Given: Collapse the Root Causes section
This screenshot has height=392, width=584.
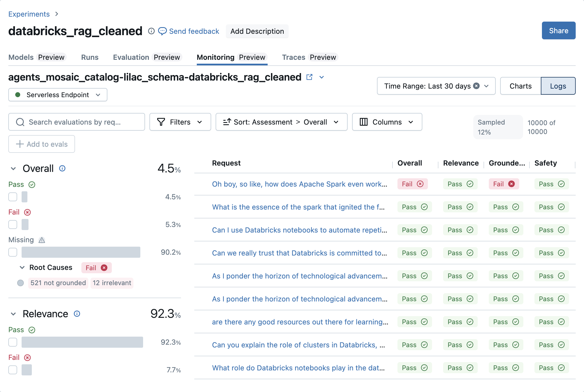Looking at the screenshot, I should click(22, 267).
